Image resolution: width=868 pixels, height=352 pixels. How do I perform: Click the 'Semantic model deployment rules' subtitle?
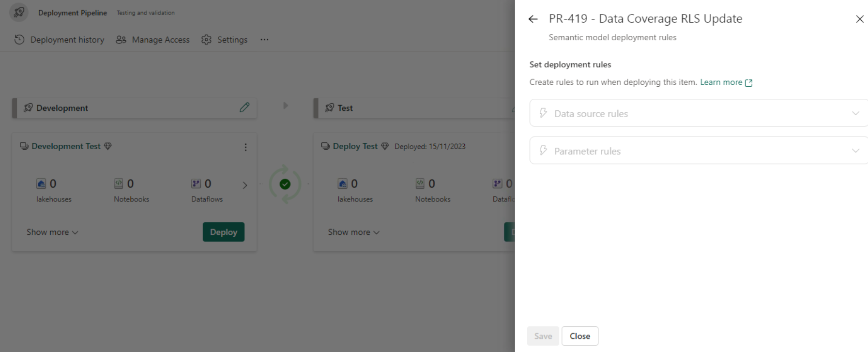pos(612,37)
